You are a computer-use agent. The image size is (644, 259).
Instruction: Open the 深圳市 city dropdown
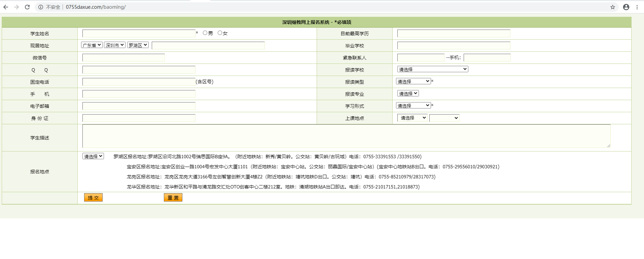pos(115,45)
